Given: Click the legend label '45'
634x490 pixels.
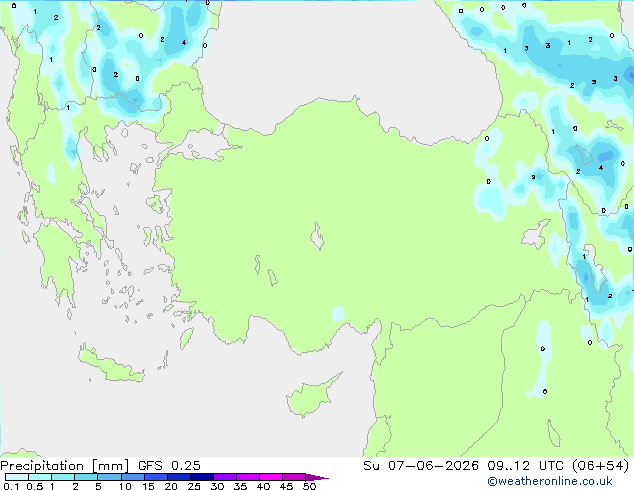Looking at the screenshot, I should point(286,486).
